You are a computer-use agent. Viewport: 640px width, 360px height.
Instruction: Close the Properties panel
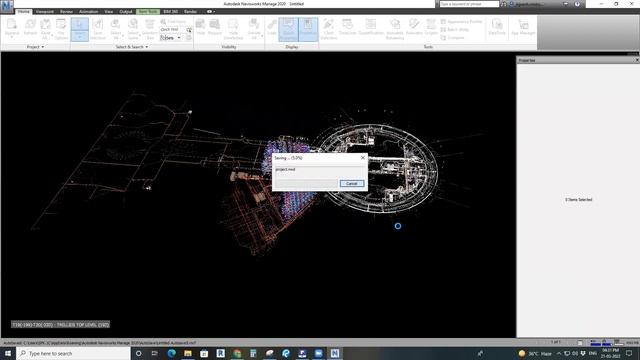[637, 60]
